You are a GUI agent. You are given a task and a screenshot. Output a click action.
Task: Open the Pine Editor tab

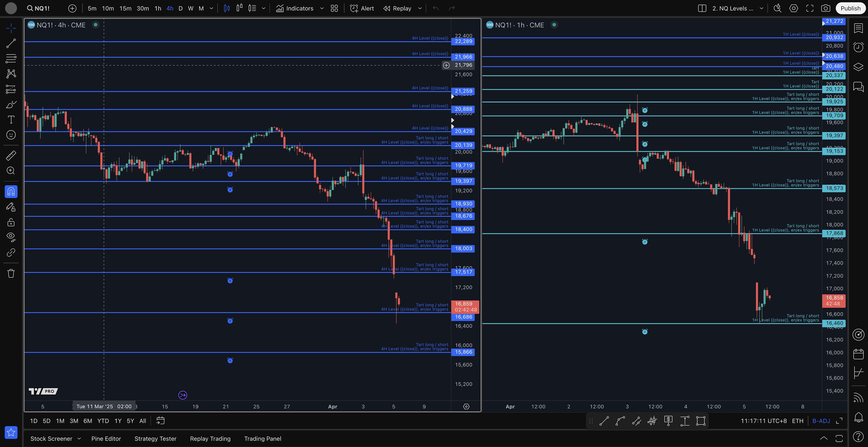[x=106, y=439]
